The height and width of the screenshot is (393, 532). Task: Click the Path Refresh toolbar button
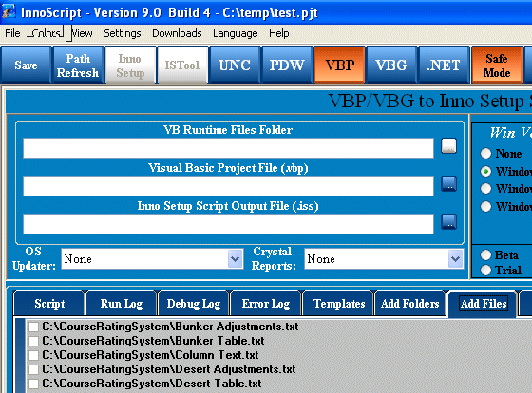[78, 65]
